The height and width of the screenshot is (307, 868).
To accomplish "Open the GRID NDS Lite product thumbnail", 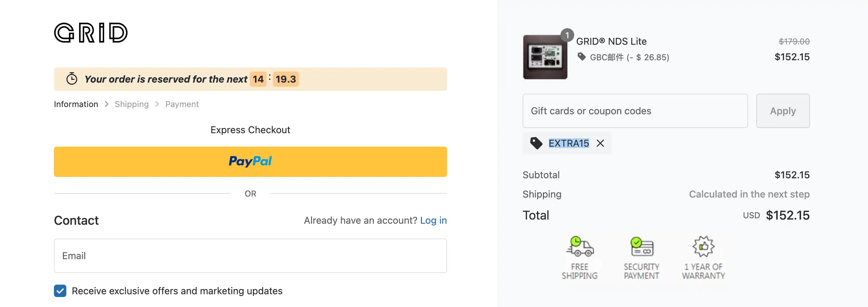I will tap(545, 57).
